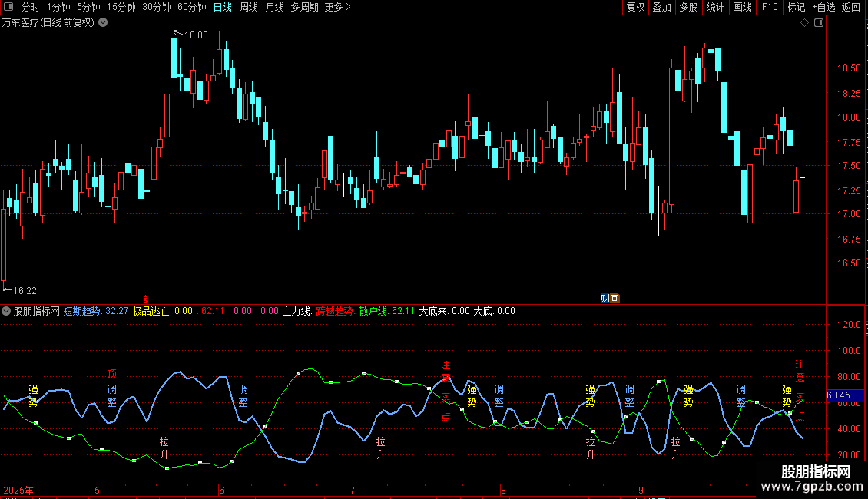The width and height of the screenshot is (868, 499).
Task: Add stock via +自选 button
Action: tap(823, 8)
